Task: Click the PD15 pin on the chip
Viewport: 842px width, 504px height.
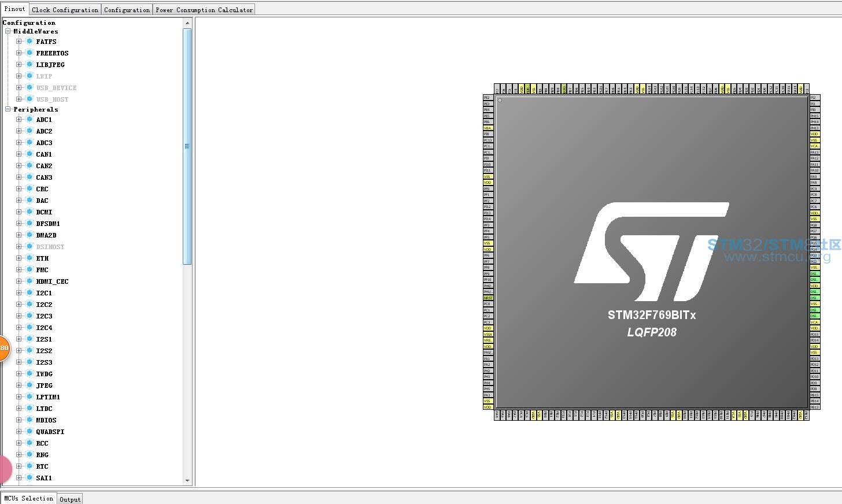Action: pos(815,335)
